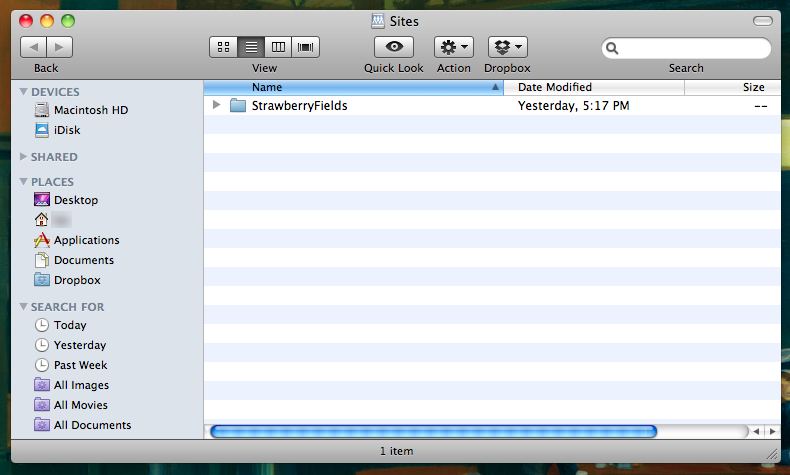The height and width of the screenshot is (475, 790).
Task: Switch to list view
Action: (x=251, y=47)
